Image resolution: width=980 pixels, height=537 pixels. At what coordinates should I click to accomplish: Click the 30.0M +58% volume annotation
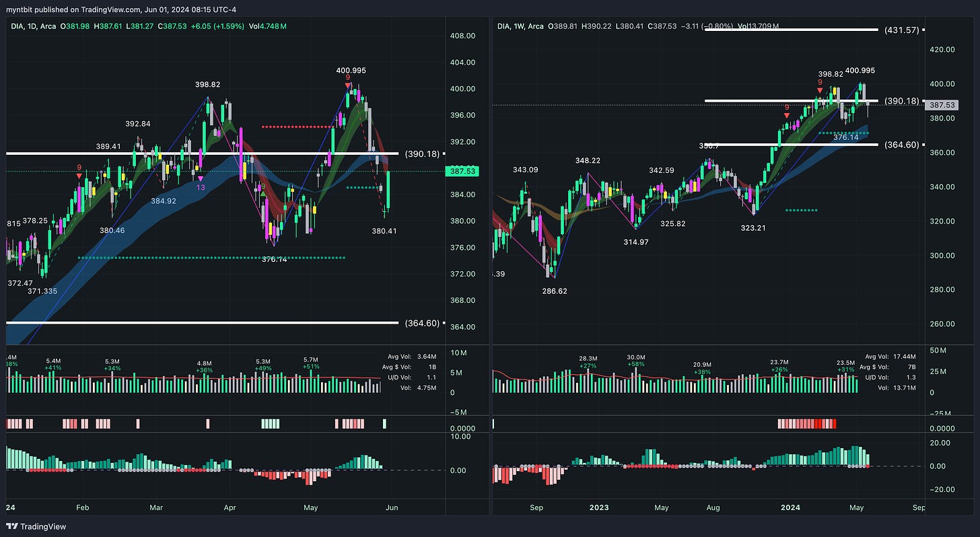[x=636, y=361]
